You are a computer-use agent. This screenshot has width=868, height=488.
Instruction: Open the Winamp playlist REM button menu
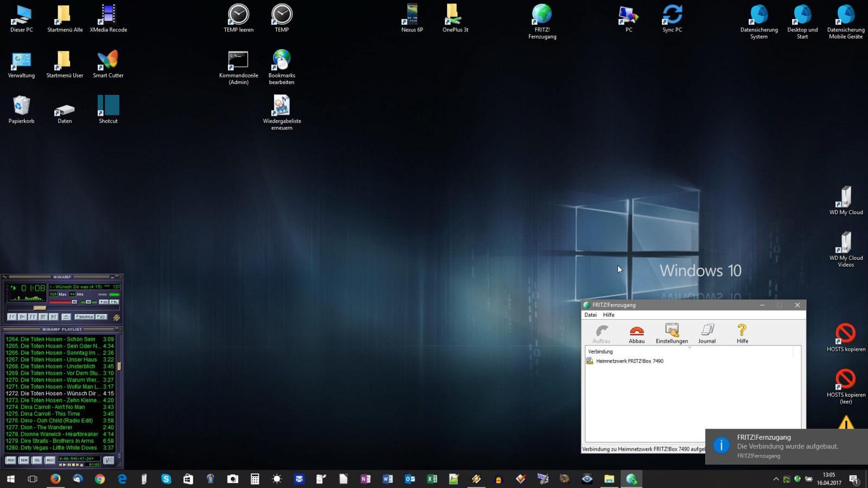24,460
